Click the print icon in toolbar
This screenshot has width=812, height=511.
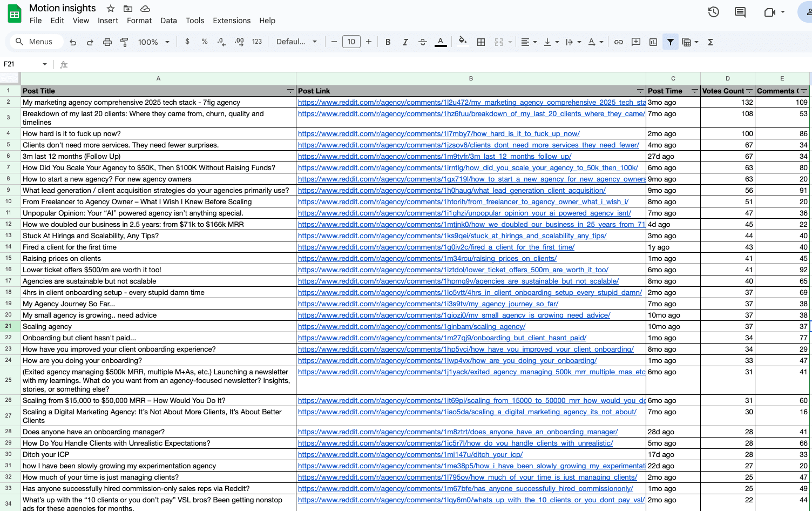tap(107, 42)
